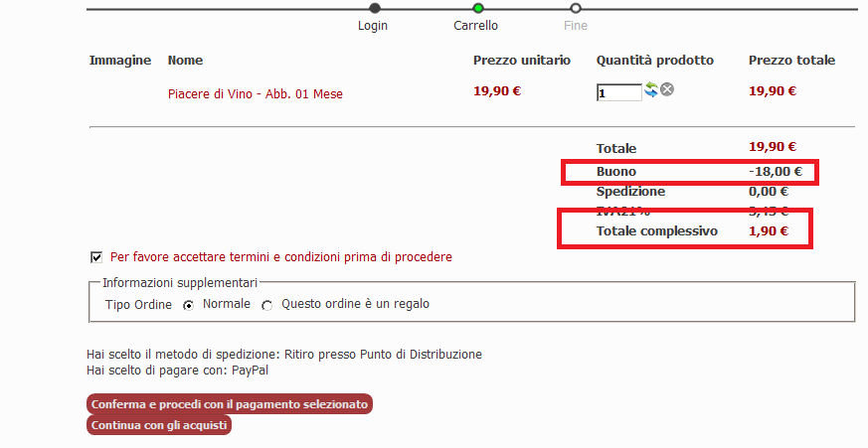Confirm and proceed with selected payment

tap(230, 404)
